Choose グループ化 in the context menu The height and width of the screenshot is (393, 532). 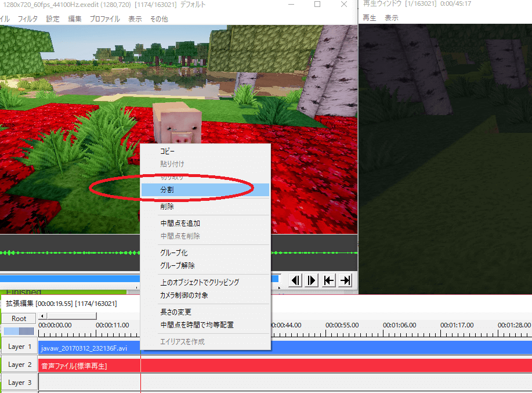(x=205, y=253)
